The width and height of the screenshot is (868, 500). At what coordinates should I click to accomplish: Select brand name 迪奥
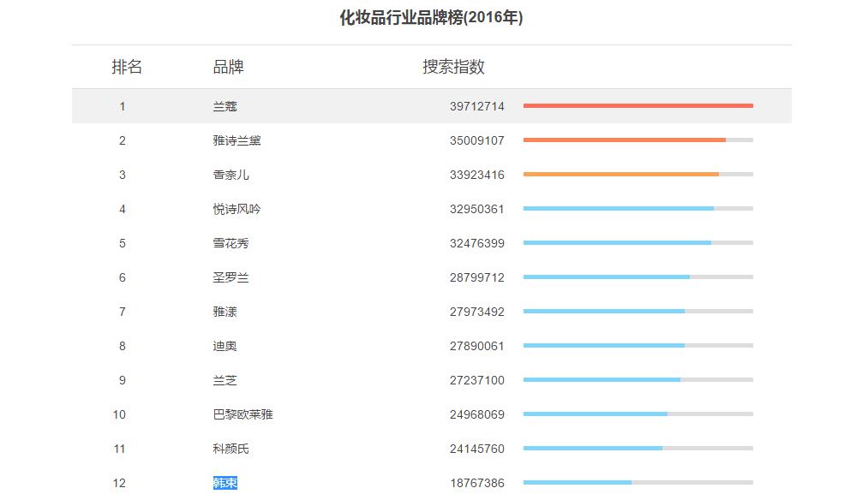224,346
